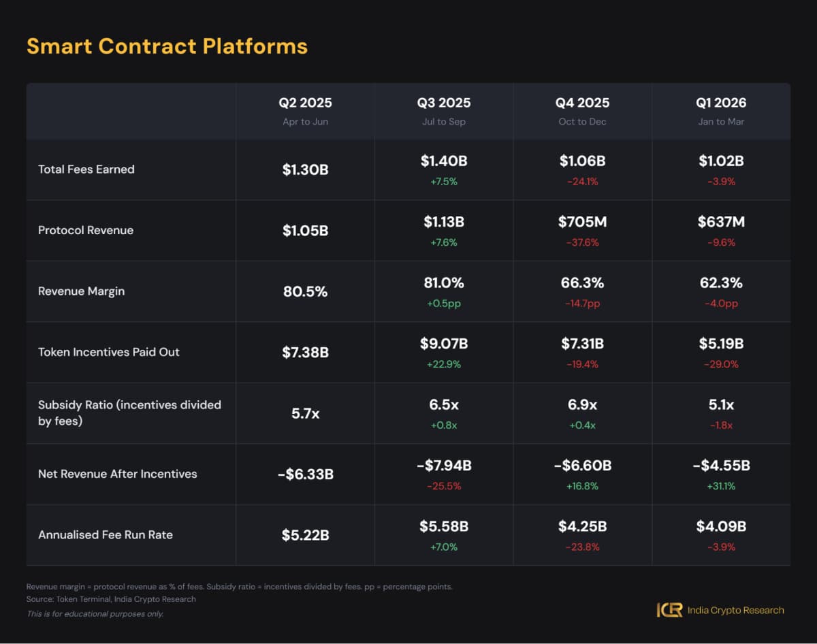This screenshot has width=817, height=644.
Task: Click the Protocol Revenue row label
Action: 86,230
